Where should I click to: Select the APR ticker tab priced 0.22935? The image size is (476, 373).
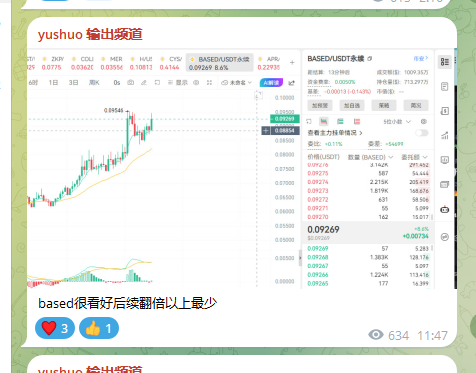coord(268,63)
